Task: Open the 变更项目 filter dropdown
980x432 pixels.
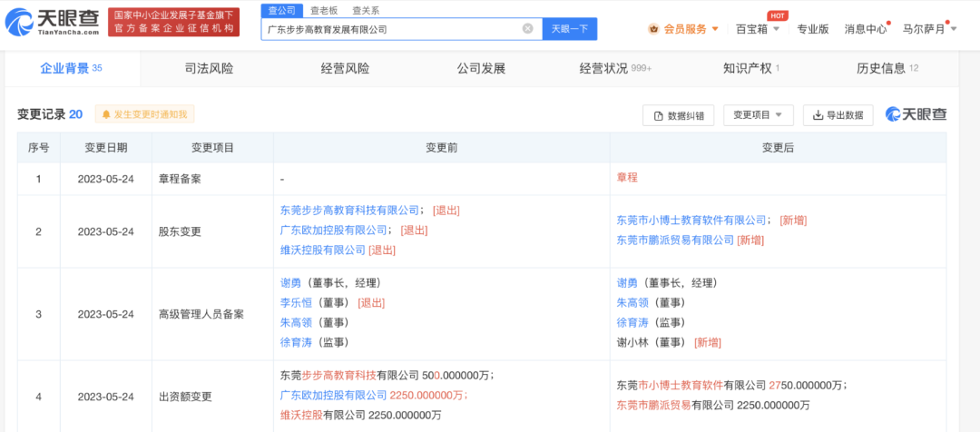Action: (x=758, y=115)
